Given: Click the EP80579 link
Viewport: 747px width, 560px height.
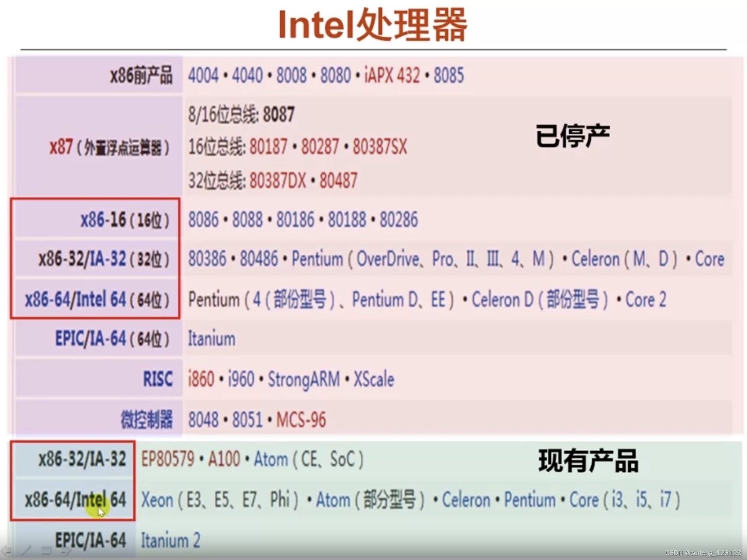Looking at the screenshot, I should pos(168,459).
